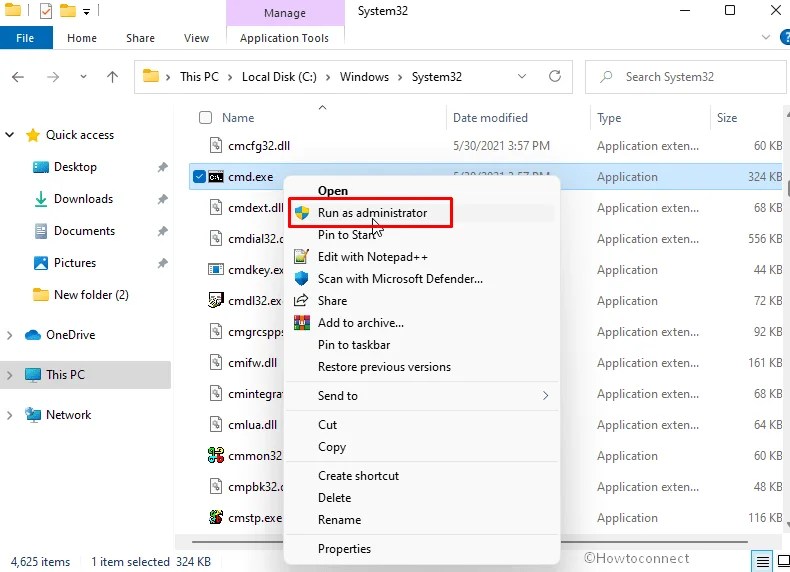Click the new folder icon in title bar

coord(68,11)
